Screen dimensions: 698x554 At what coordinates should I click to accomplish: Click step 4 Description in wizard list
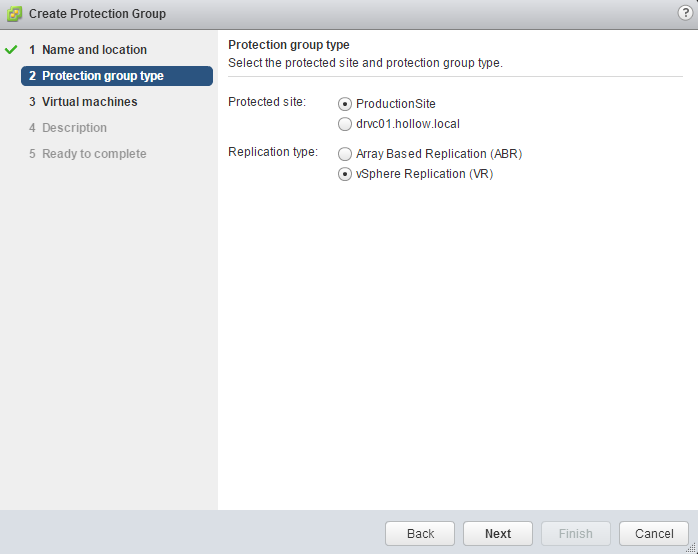pos(74,128)
